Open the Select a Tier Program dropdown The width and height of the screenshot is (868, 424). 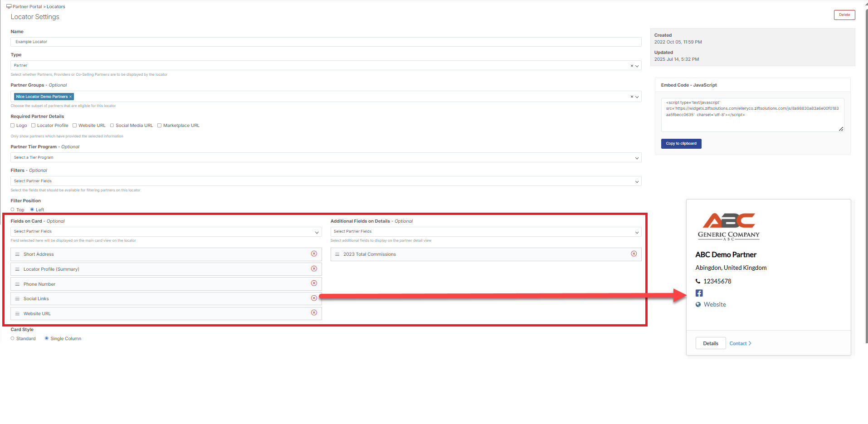[326, 157]
